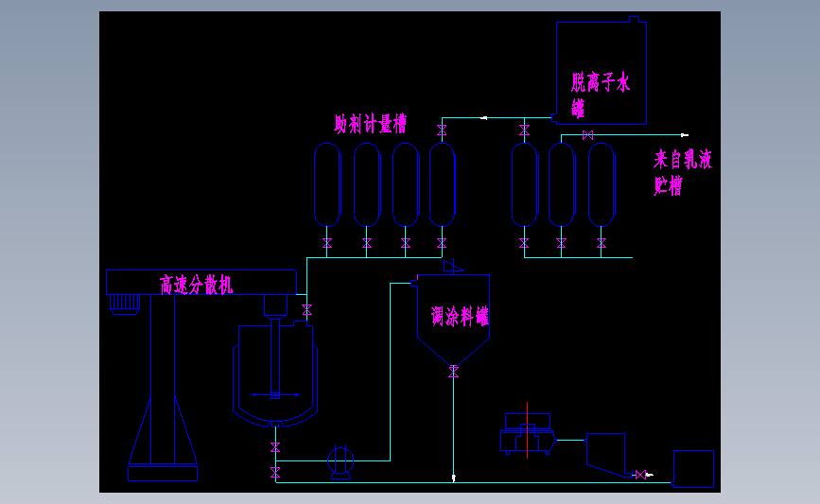Select the leftmost 助剂计量槽 tank

327,184
